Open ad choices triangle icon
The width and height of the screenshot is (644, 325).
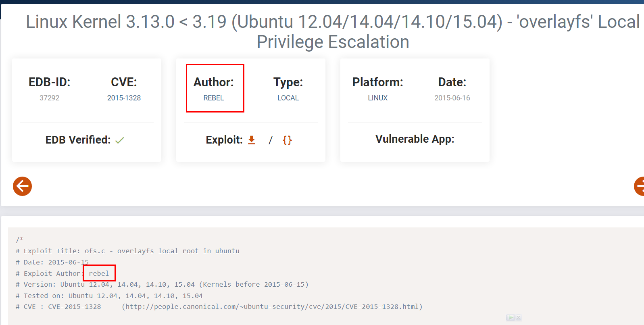511,318
